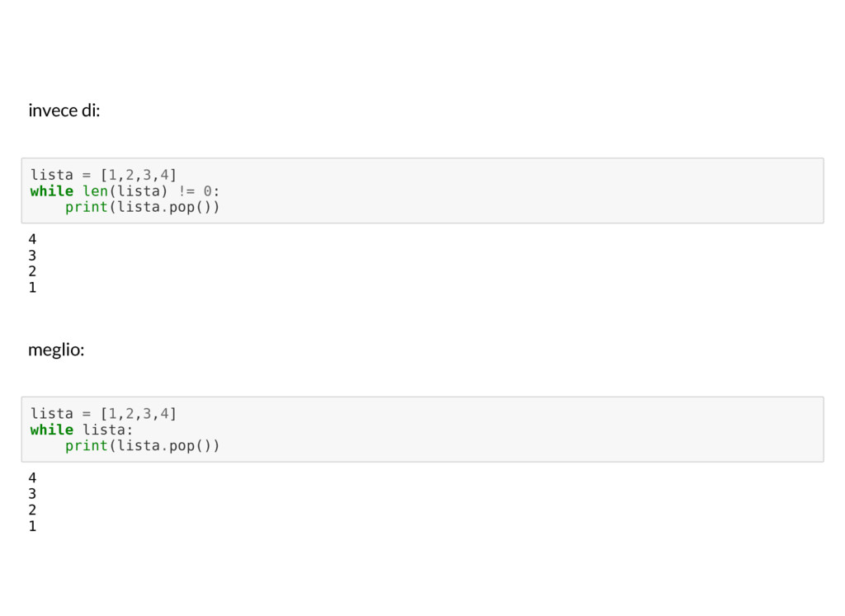Click the 'len' function in first cell
Viewport: 845px width, 616px height.
pos(95,191)
